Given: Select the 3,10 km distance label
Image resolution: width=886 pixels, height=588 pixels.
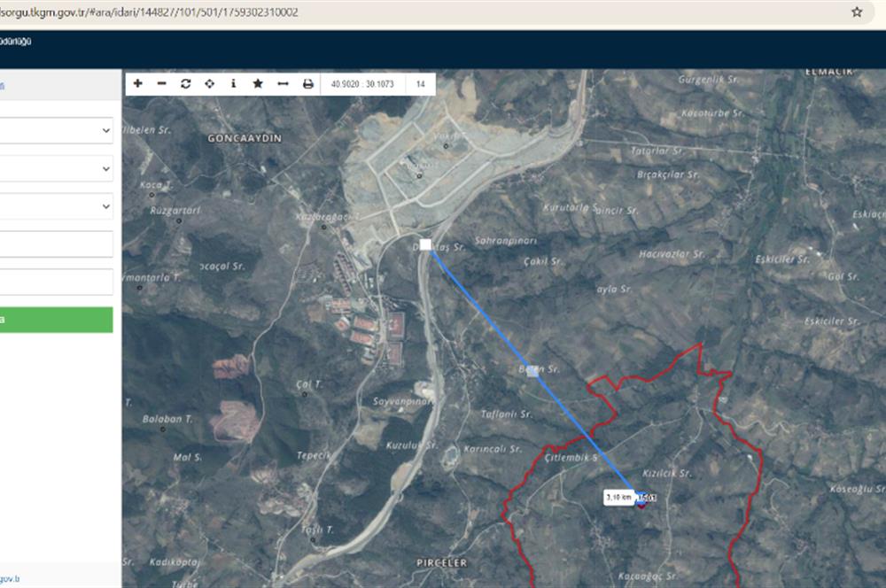Looking at the screenshot, I should pos(618,497).
